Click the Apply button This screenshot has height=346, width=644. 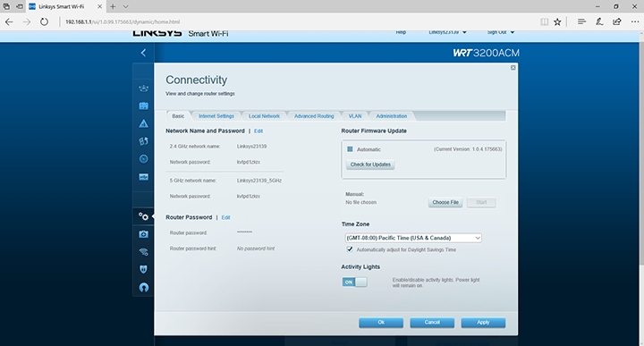point(483,323)
